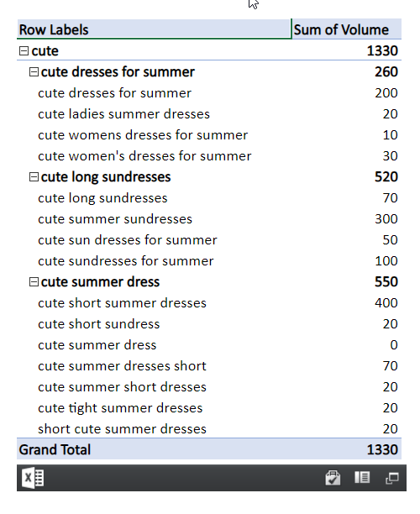
Task: Click the clipboard checkmark icon in the bottom bar
Action: tap(333, 478)
